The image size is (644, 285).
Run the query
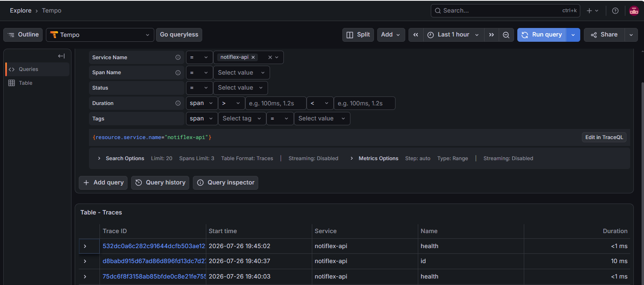click(542, 35)
